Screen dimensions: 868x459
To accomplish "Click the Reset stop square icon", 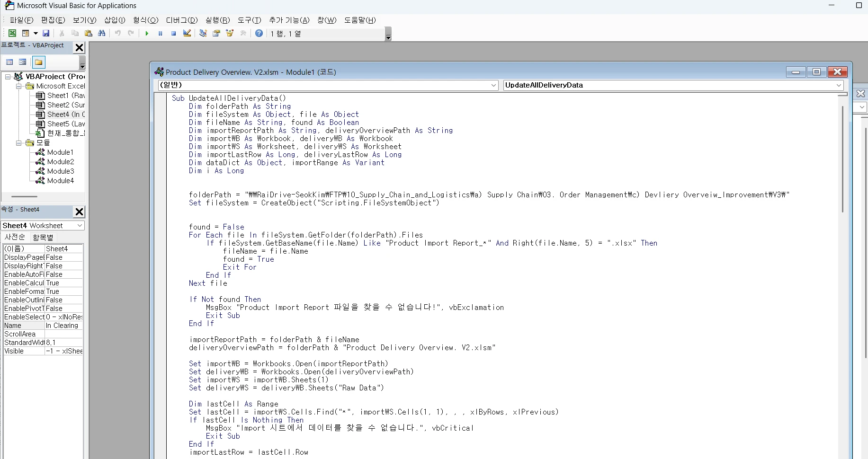I will tap(174, 33).
